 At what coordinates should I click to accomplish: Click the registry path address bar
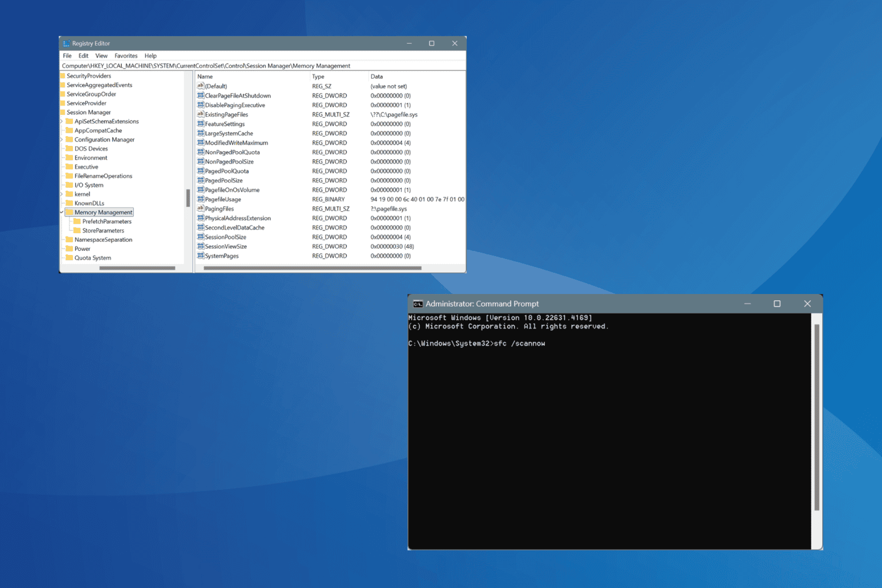pos(262,66)
